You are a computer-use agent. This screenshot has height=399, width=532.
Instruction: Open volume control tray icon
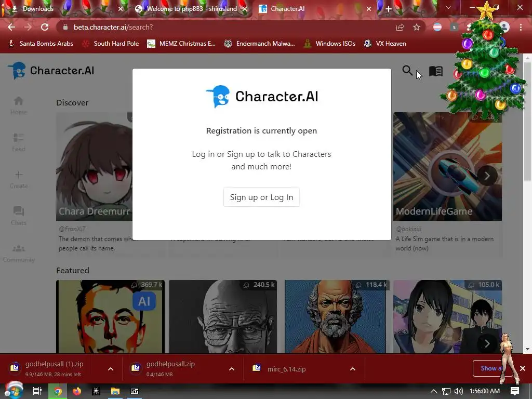[x=458, y=391]
